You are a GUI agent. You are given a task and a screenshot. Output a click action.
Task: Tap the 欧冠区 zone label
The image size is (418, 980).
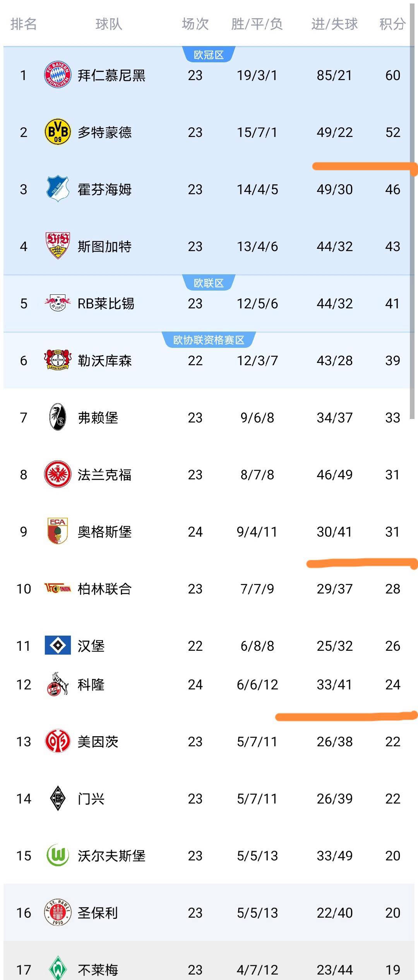pyautogui.click(x=209, y=55)
